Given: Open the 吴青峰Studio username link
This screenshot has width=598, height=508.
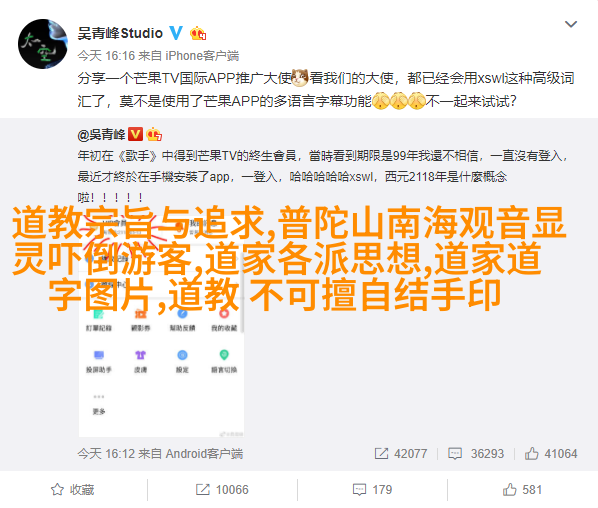Looking at the screenshot, I should pyautogui.click(x=120, y=34).
